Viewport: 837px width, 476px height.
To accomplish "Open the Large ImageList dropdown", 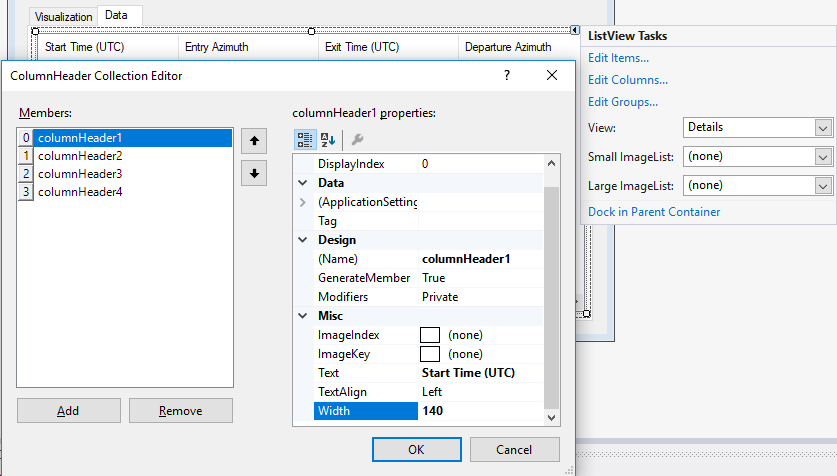I will [823, 186].
